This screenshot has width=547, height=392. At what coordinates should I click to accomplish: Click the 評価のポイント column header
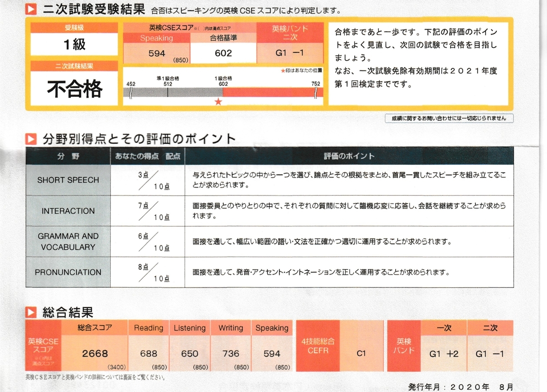point(349,156)
